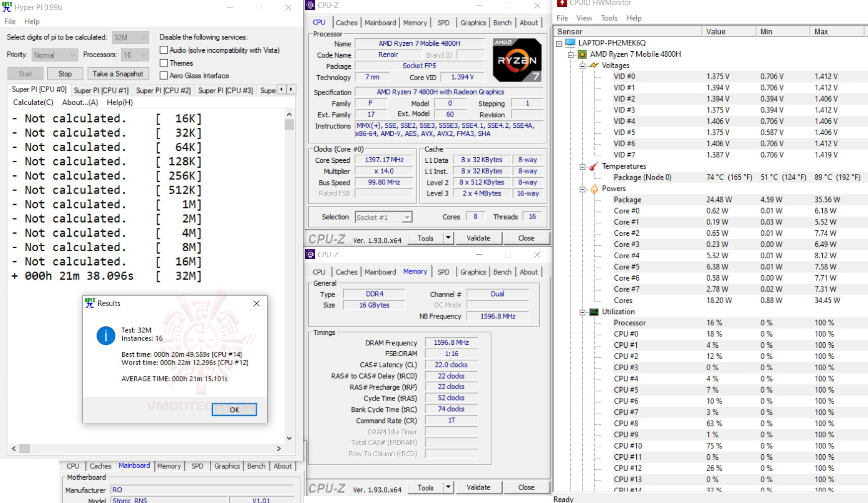Screen dimensions: 868x503
Task: Click the top CPU-Z window title icon
Action: 310,5
